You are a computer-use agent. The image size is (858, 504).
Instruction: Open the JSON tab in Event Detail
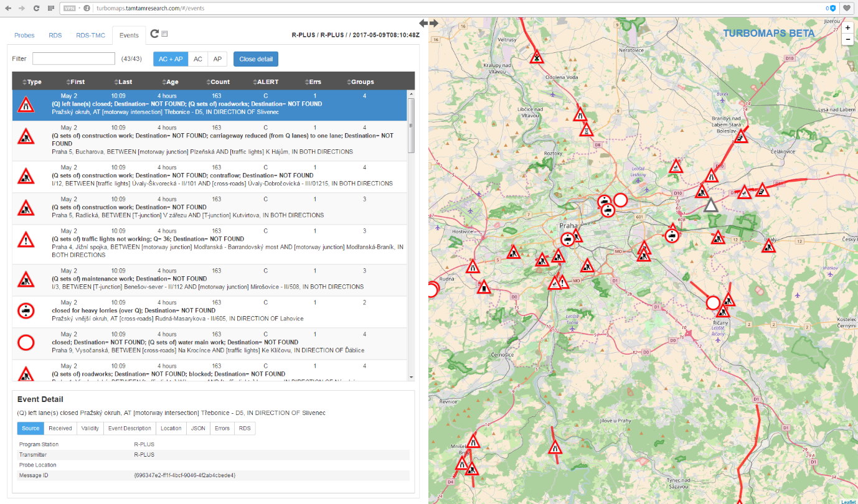(x=198, y=428)
